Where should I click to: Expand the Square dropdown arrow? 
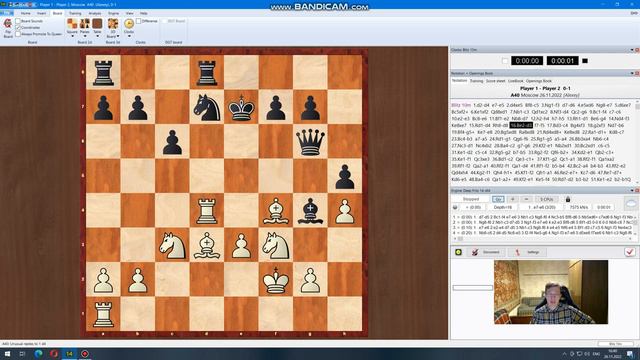coord(72,36)
